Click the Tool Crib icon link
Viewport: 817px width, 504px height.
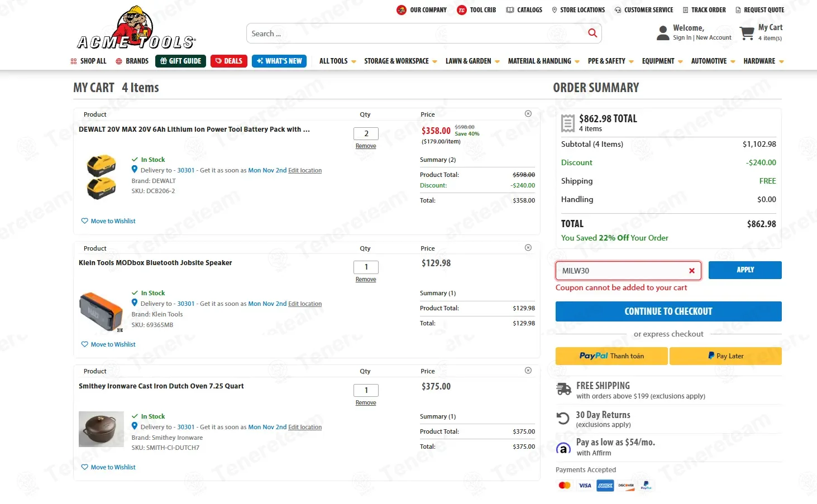click(476, 10)
